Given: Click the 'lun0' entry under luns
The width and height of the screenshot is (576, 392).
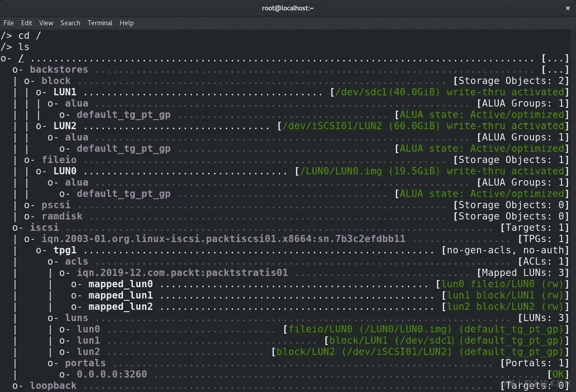Looking at the screenshot, I should coord(89,329).
